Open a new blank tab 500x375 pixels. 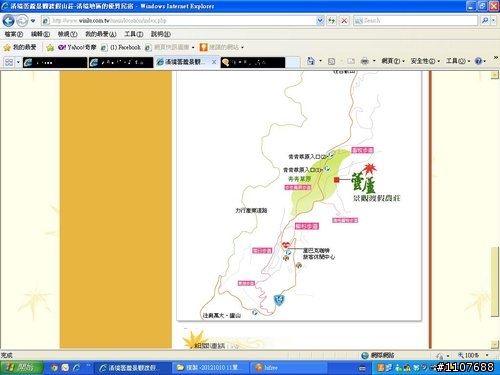coord(293,62)
